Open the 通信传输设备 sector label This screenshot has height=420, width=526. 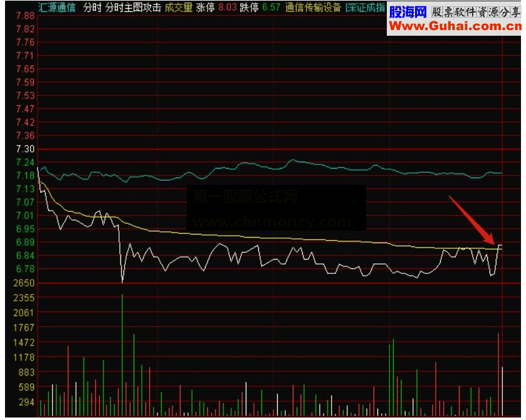[x=313, y=8]
